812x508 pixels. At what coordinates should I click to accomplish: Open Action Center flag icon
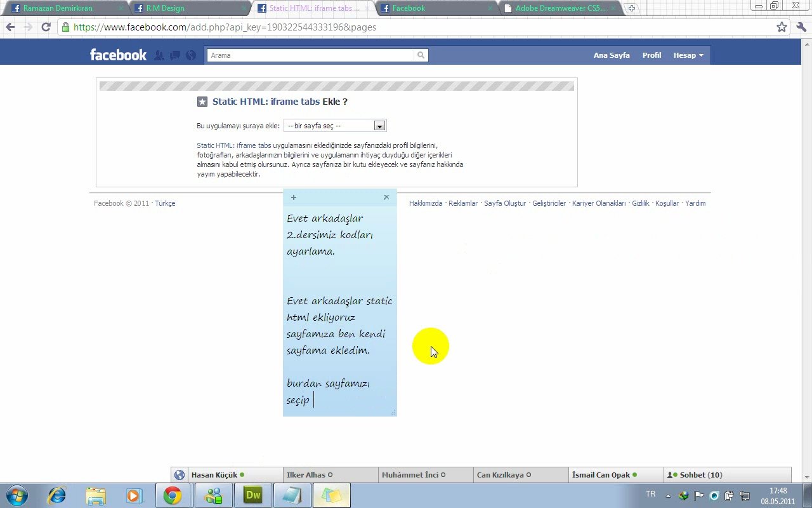point(698,495)
